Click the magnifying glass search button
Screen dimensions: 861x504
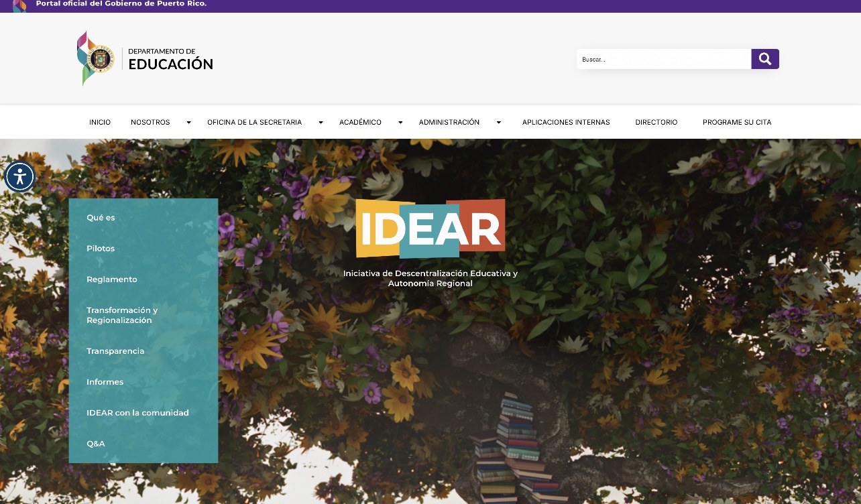click(x=765, y=59)
